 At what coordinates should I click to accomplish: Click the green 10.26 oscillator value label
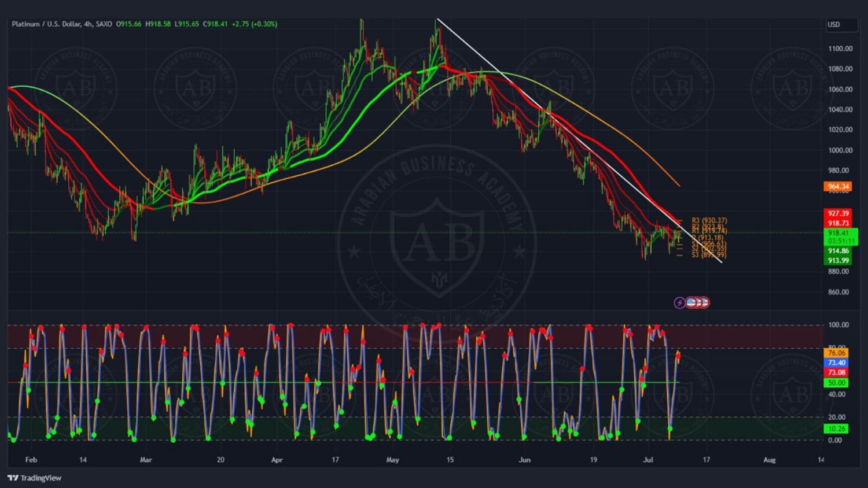(x=836, y=428)
